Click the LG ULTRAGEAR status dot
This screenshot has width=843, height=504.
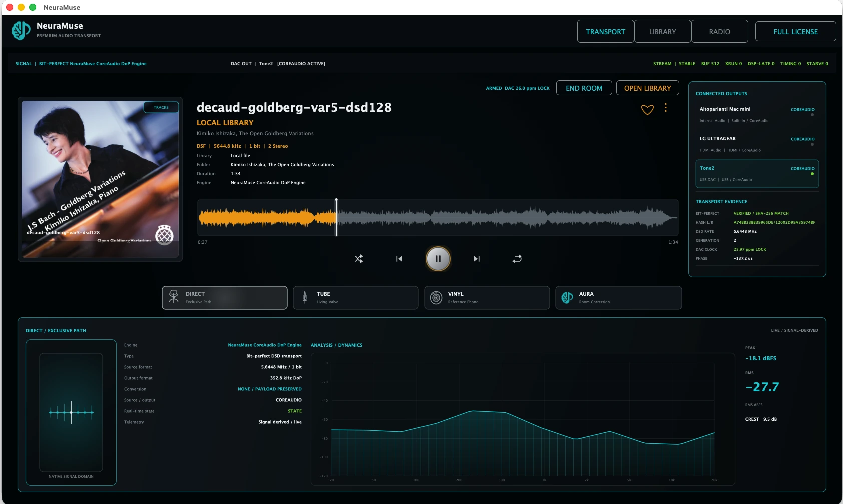[812, 144]
